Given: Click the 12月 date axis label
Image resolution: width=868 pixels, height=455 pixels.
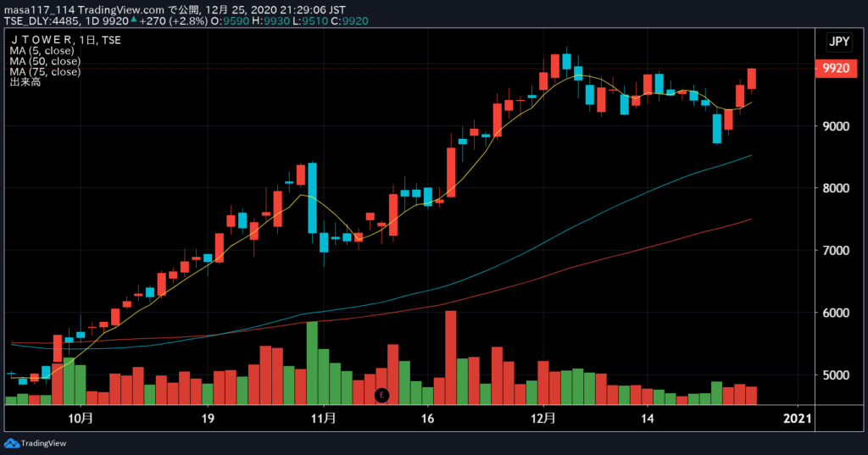Looking at the screenshot, I should click(x=543, y=419).
